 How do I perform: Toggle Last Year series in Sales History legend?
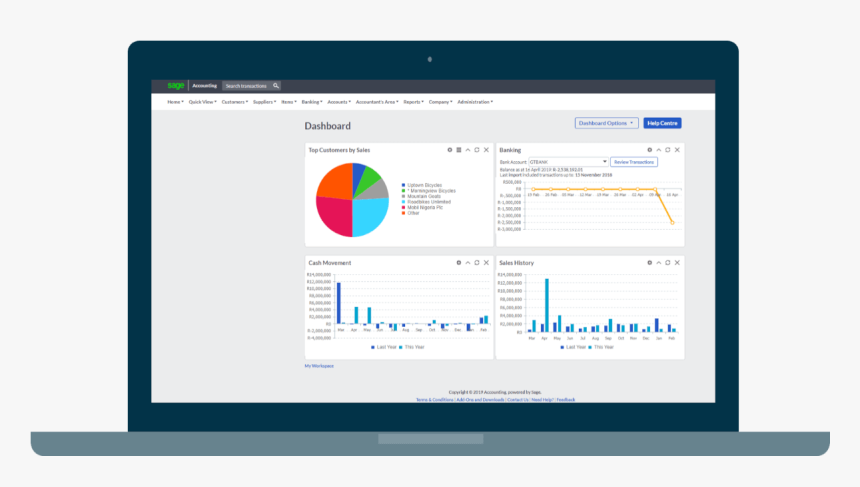(573, 347)
